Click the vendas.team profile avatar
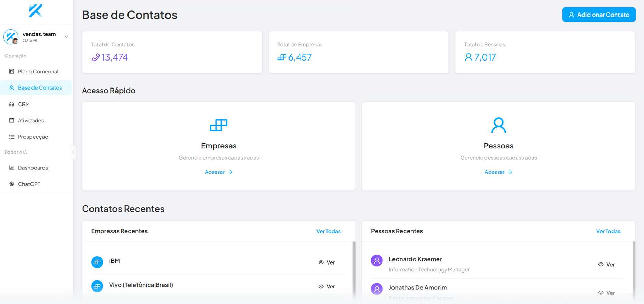The height and width of the screenshot is (304, 644). (11, 37)
